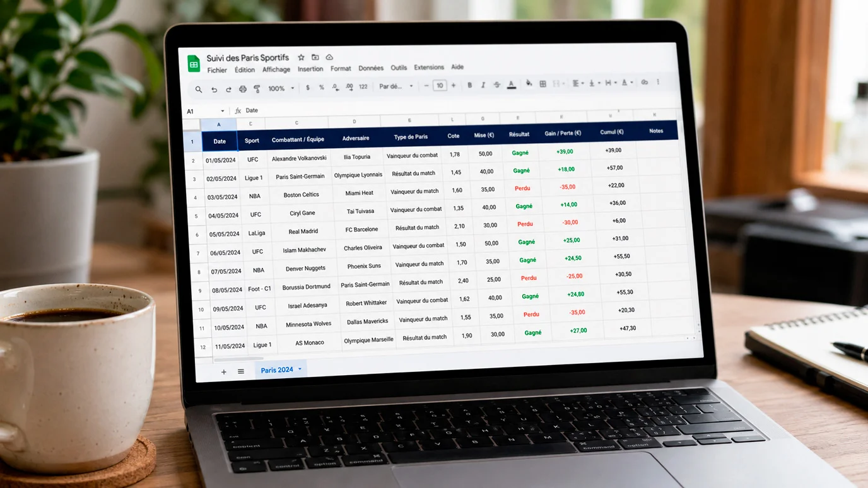Image resolution: width=868 pixels, height=488 pixels.
Task: Undo the last action
Action: [x=214, y=90]
